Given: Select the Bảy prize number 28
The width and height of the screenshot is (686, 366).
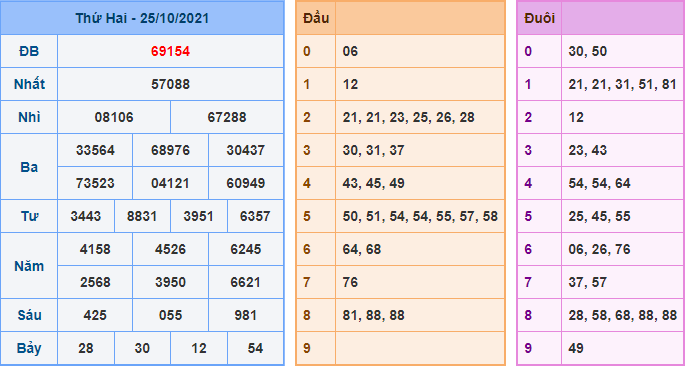Looking at the screenshot, I should (x=86, y=349).
